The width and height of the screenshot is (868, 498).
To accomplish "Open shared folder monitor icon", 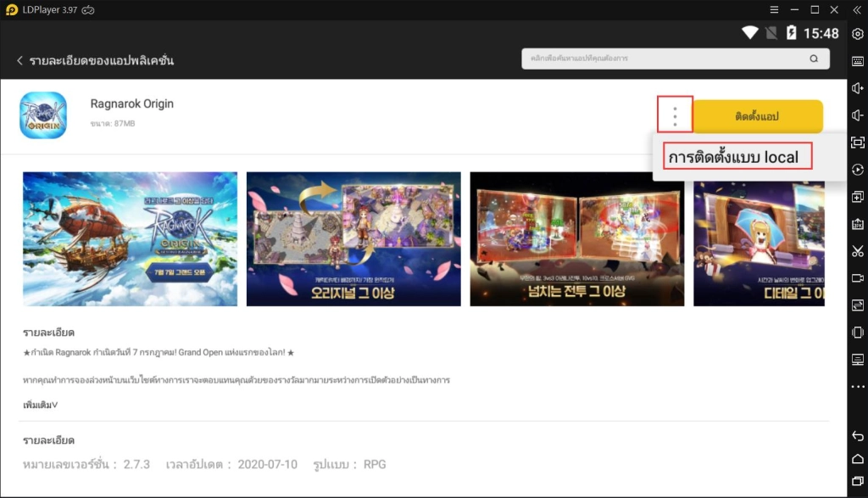I will pos(858,360).
